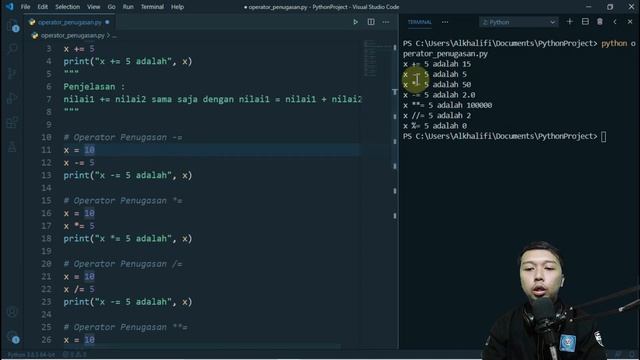Split the editor to the right

click(371, 22)
